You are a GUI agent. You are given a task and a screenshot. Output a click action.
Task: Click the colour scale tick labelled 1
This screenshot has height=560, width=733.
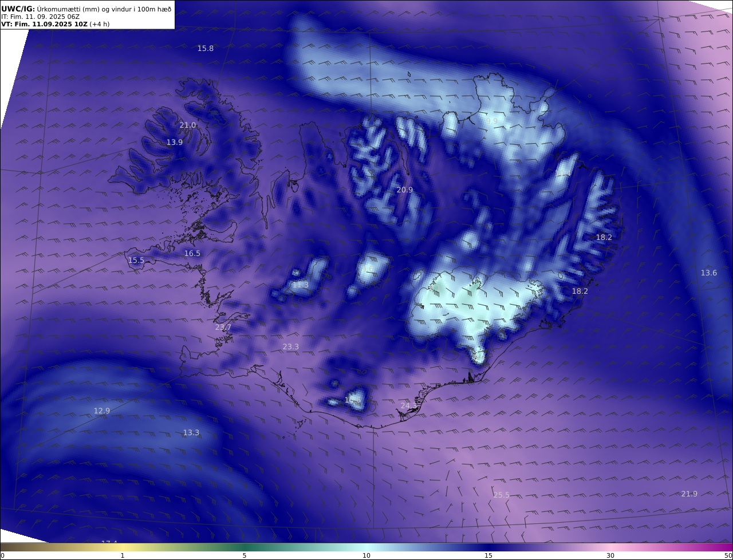(x=123, y=555)
